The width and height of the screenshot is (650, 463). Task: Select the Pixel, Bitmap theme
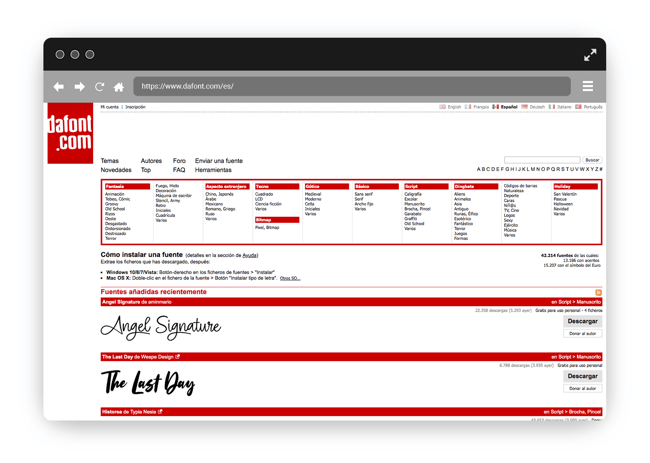click(267, 228)
